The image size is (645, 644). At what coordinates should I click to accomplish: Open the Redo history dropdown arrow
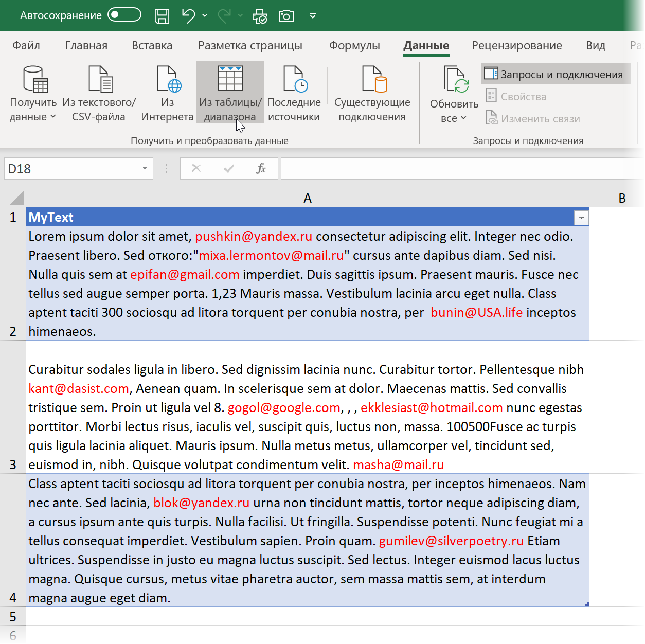coord(240,15)
